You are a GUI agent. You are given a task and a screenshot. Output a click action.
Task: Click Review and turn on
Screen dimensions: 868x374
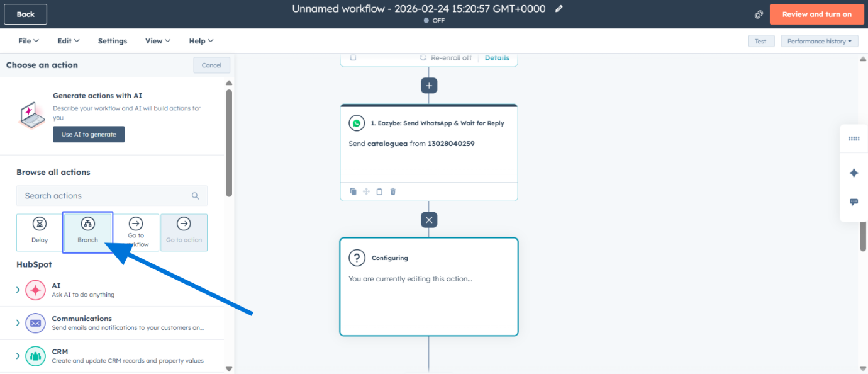tap(816, 14)
